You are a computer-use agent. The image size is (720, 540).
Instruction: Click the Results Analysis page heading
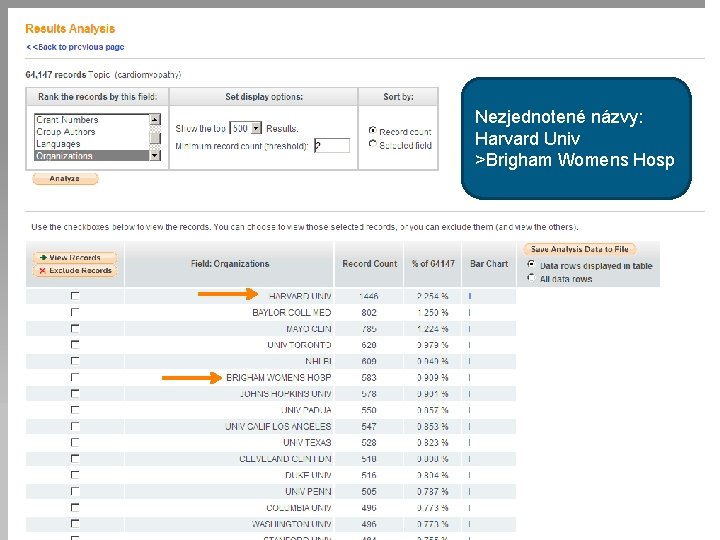tap(70, 28)
